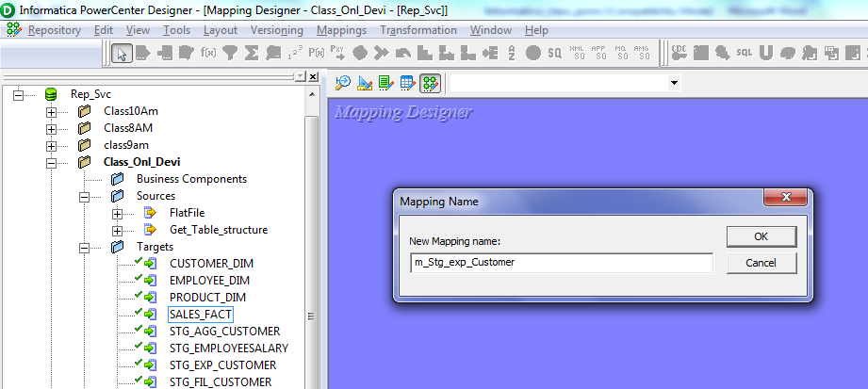This screenshot has width=868, height=389.
Task: Confirm mapping name with OK
Action: [762, 236]
